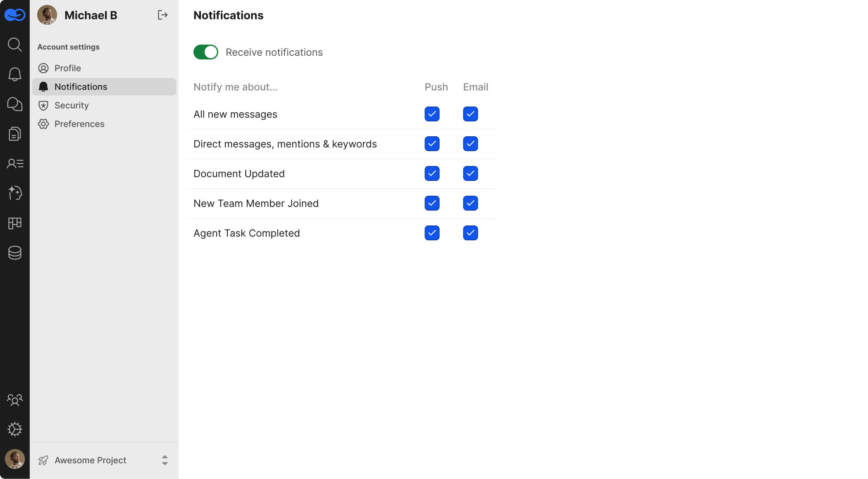Open the kanban board icon
The height and width of the screenshot is (479, 868).
click(x=15, y=223)
